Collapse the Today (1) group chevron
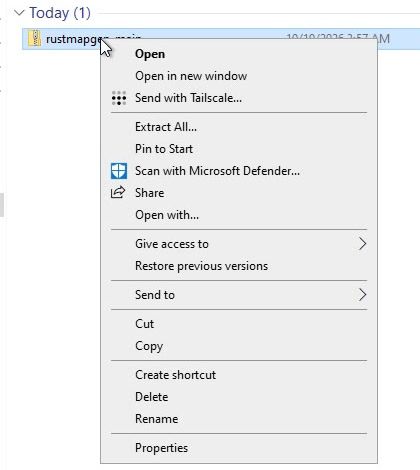This screenshot has height=470, width=420. 20,13
